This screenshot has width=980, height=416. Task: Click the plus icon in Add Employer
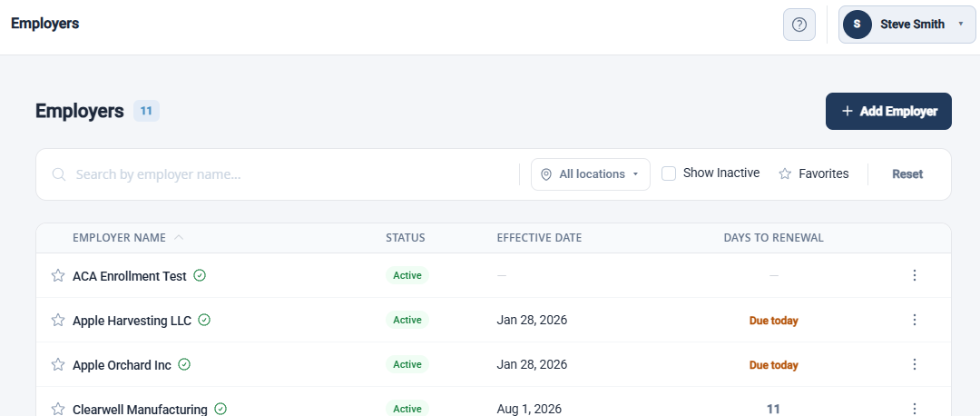[x=847, y=112]
